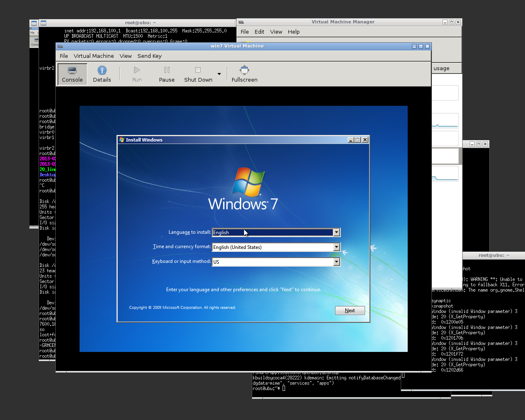
Task: Open Keyboard or input method dropdown
Action: (x=336, y=262)
